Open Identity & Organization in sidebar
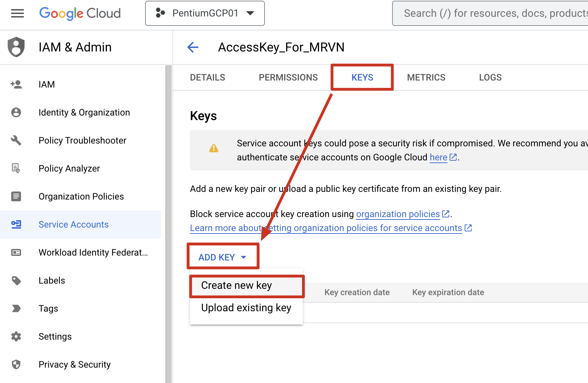The height and width of the screenshot is (383, 588). pos(84,112)
